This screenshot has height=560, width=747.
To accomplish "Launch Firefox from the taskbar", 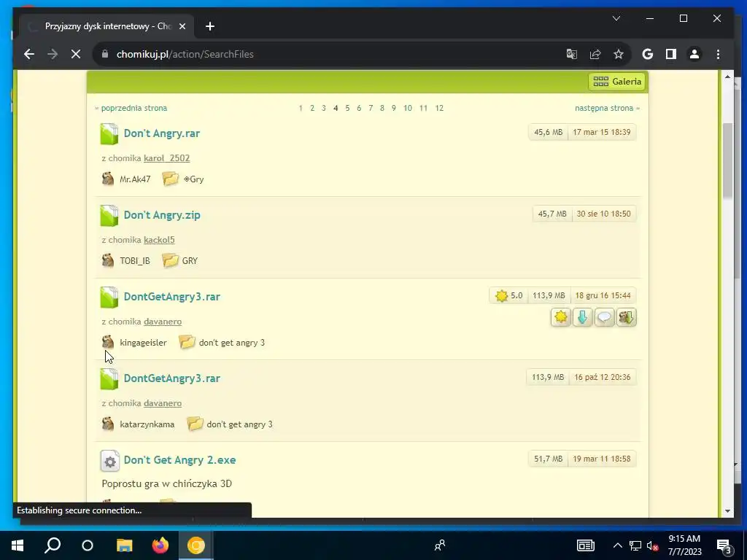I will click(x=160, y=545).
